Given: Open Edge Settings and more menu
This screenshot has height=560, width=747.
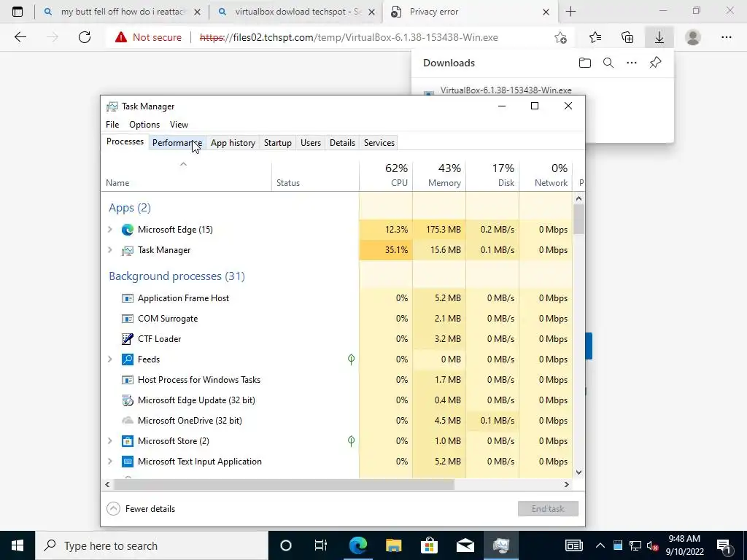Looking at the screenshot, I should (726, 37).
